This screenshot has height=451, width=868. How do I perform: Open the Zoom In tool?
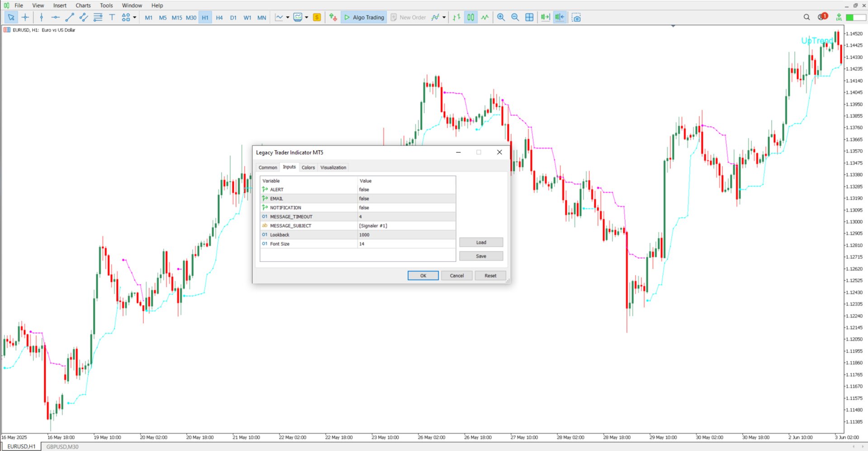(x=501, y=17)
